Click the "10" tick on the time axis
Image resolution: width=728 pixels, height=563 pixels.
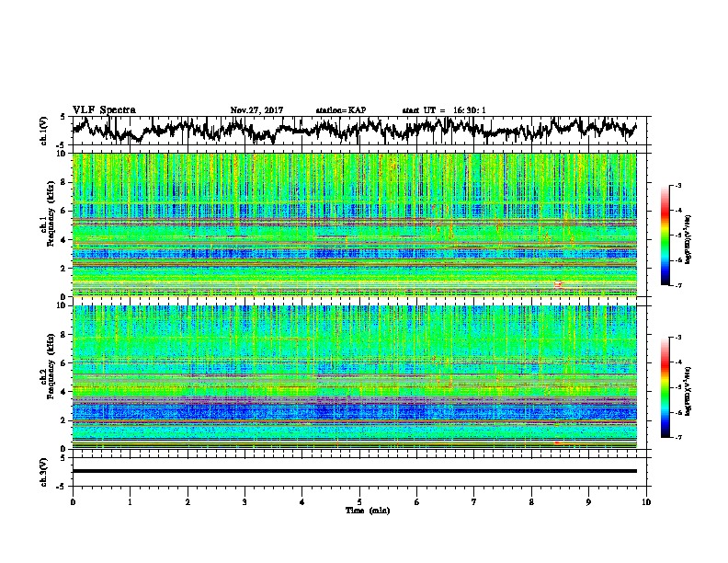click(x=646, y=501)
